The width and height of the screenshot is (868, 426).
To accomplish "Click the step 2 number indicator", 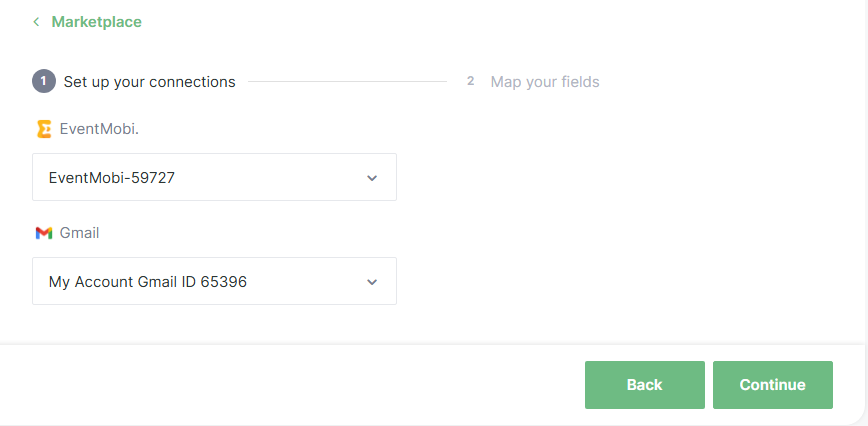I will point(470,81).
